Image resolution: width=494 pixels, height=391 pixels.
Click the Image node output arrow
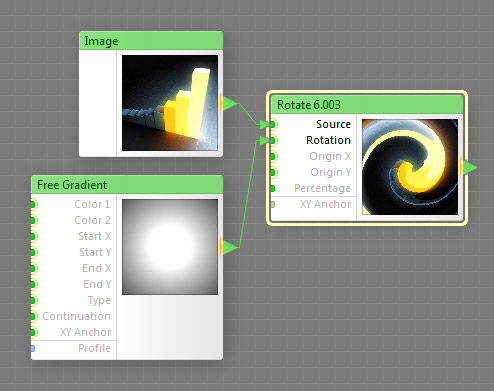(230, 103)
